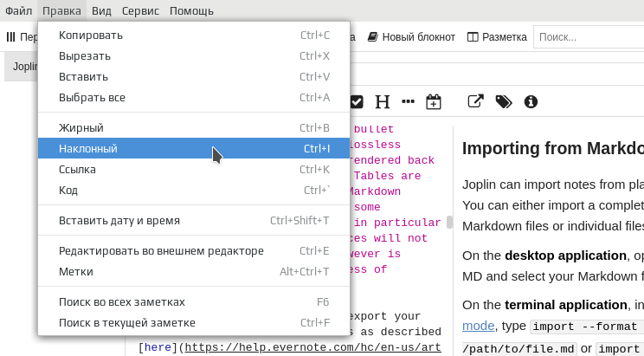
Task: Click 'import --format' code snippet
Action: [588, 327]
